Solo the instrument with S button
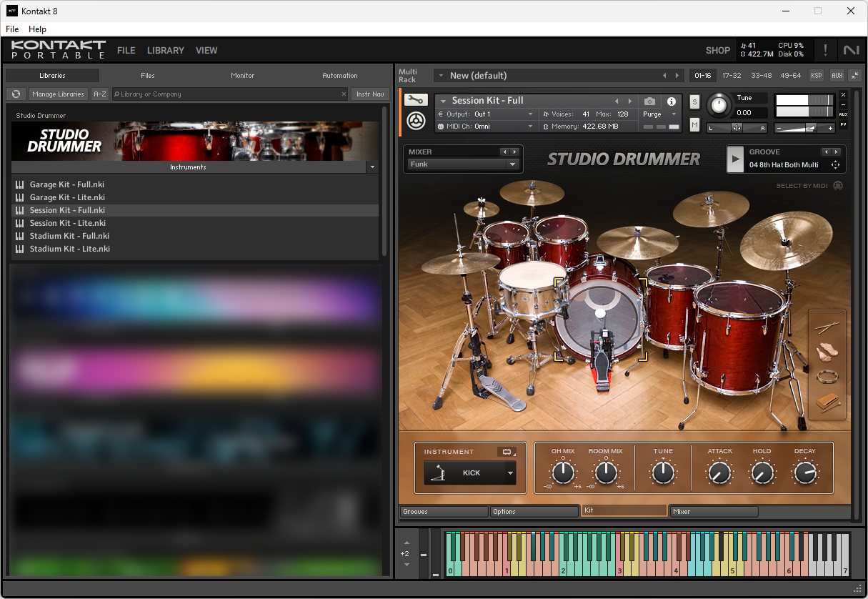Image resolution: width=868 pixels, height=599 pixels. 694,102
